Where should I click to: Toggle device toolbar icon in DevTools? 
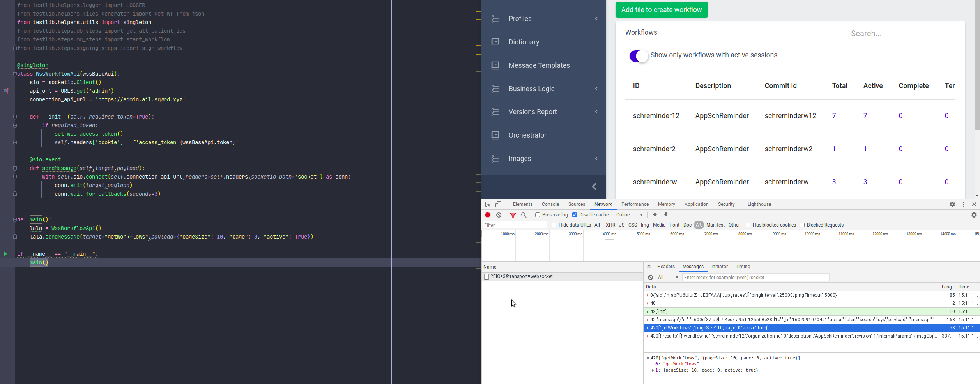tap(498, 204)
